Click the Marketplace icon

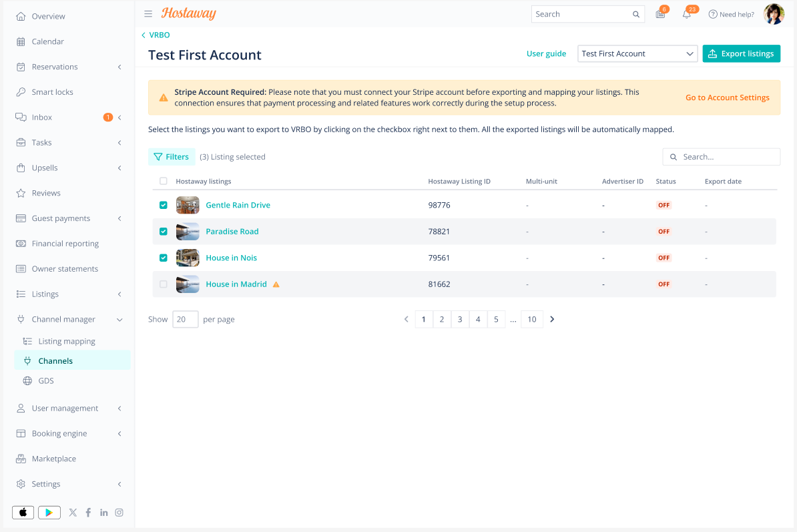tap(21, 459)
